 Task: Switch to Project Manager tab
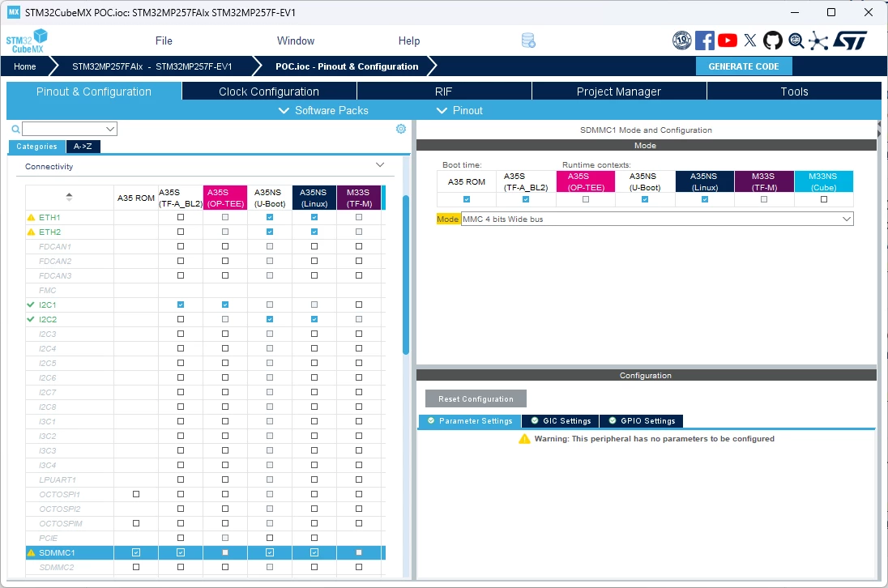(x=619, y=92)
